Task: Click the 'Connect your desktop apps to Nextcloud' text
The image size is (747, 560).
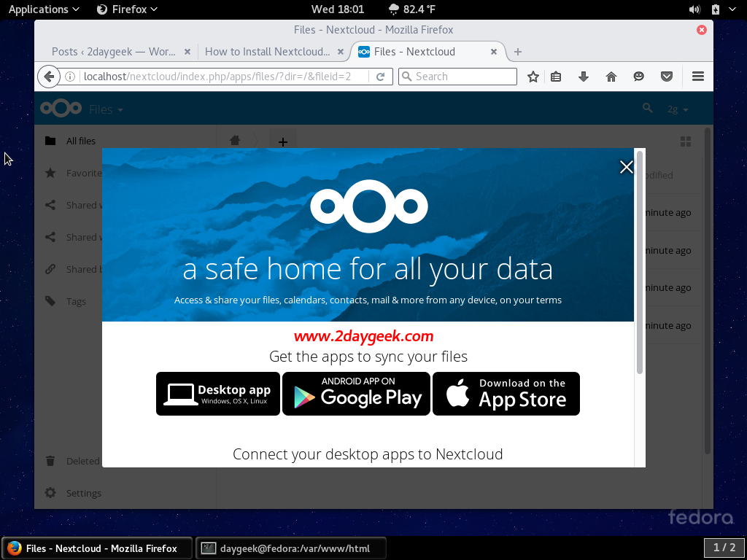Action: click(368, 454)
